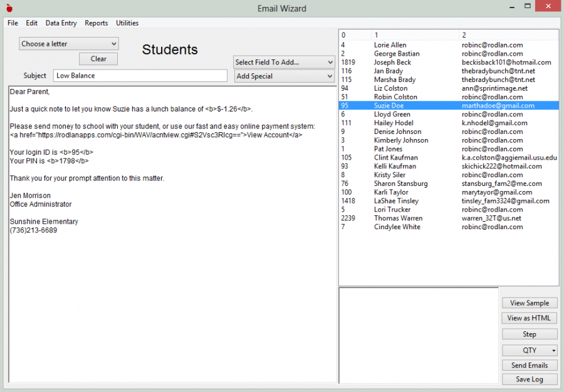Viewport: 564px width, 392px height.
Task: Click the Step button
Action: (x=530, y=334)
